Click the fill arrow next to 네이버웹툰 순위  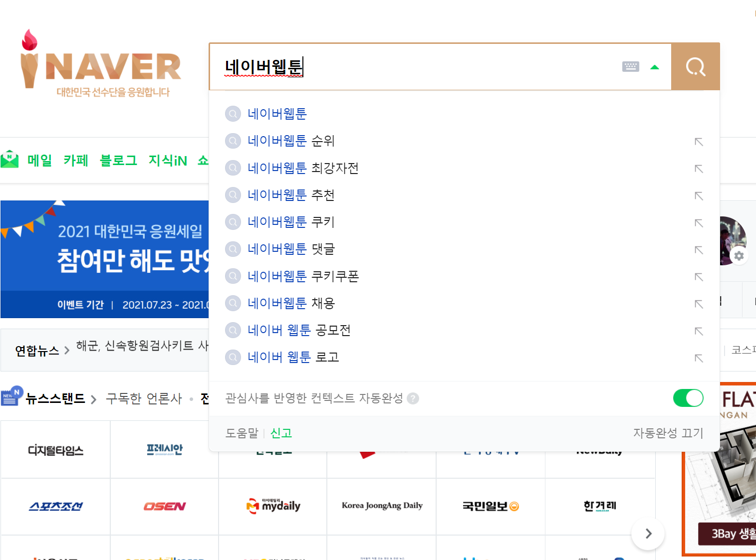(x=699, y=142)
